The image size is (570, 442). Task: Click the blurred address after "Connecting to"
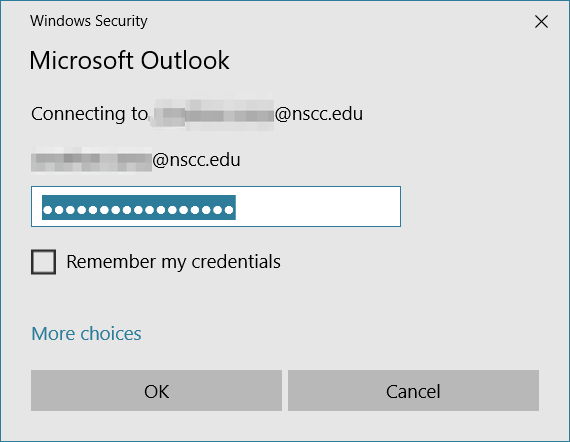pyautogui.click(x=212, y=115)
